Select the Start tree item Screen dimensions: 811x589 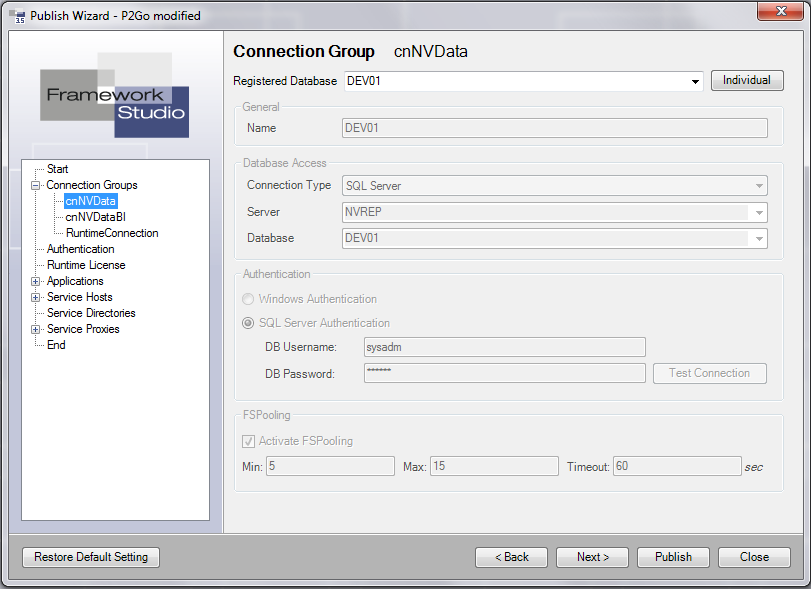pyautogui.click(x=57, y=169)
